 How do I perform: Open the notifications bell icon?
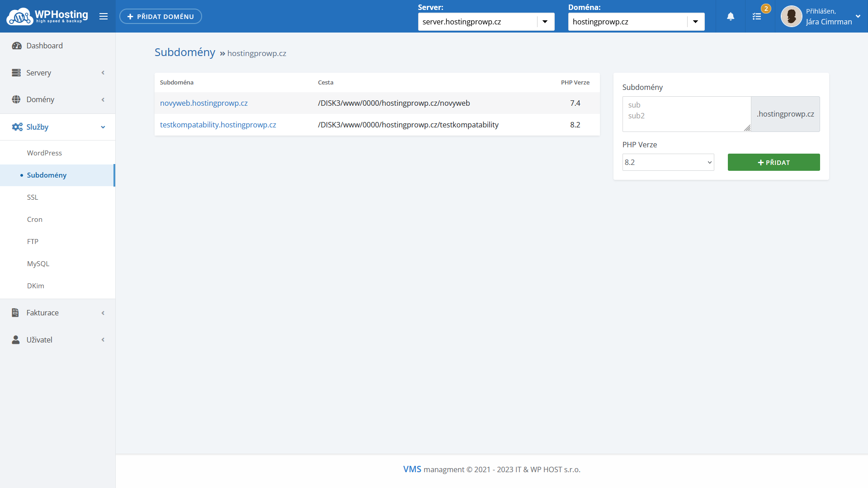click(731, 17)
